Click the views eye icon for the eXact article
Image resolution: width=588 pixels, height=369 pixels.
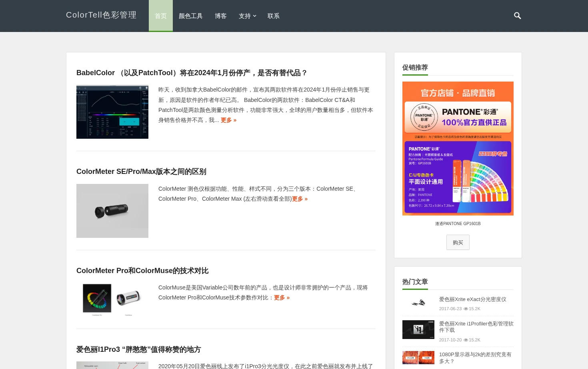pos(466,309)
